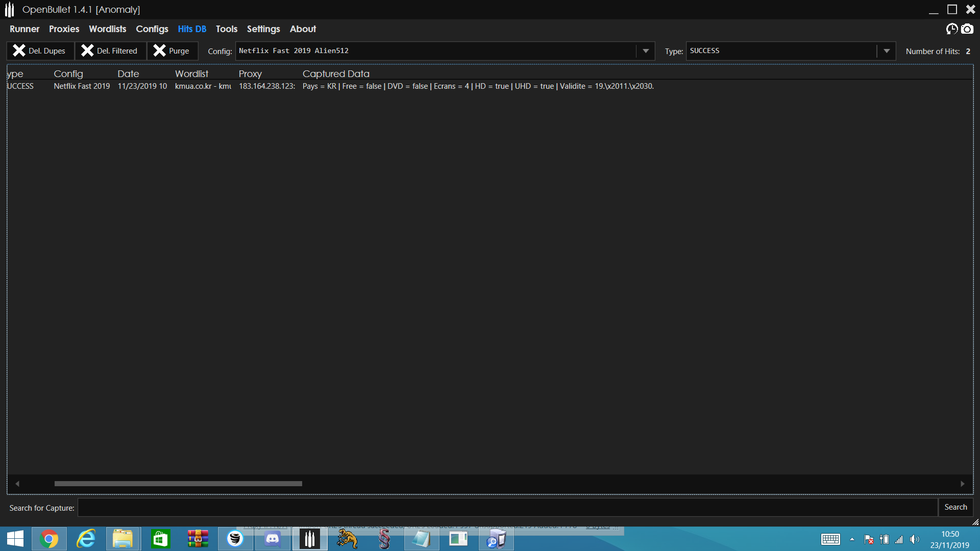Click the Search button
The image size is (980, 551).
click(955, 507)
